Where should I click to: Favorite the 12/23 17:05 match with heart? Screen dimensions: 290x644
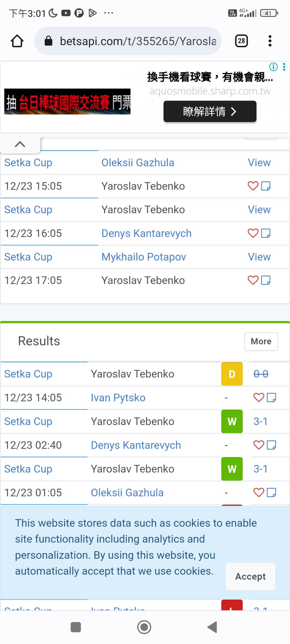(253, 280)
